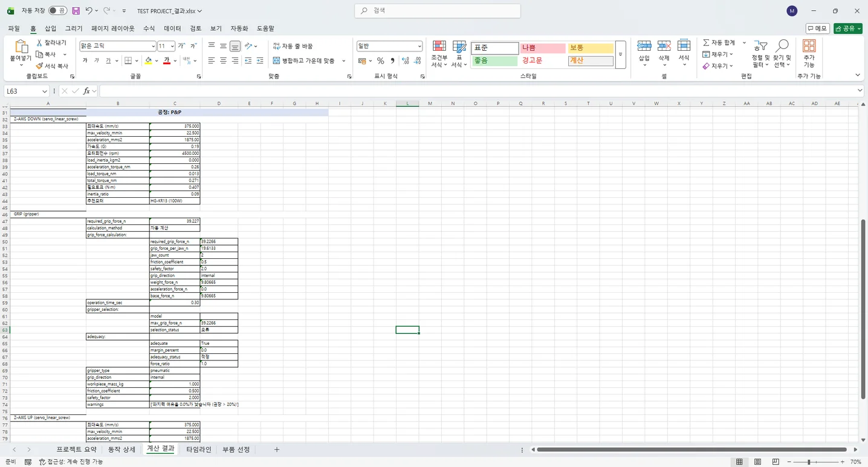
Task: Click the Paste (붙여넣기) clipboard icon
Action: point(21,47)
